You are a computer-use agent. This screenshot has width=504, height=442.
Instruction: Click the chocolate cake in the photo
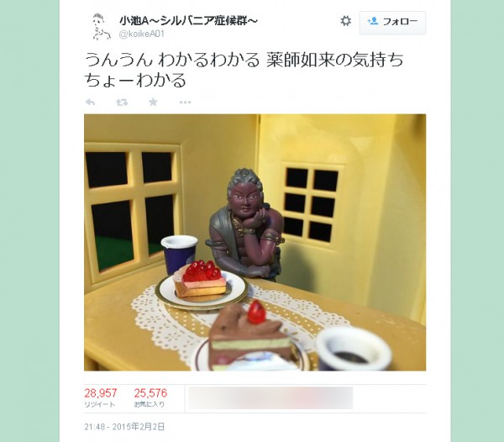(x=249, y=334)
